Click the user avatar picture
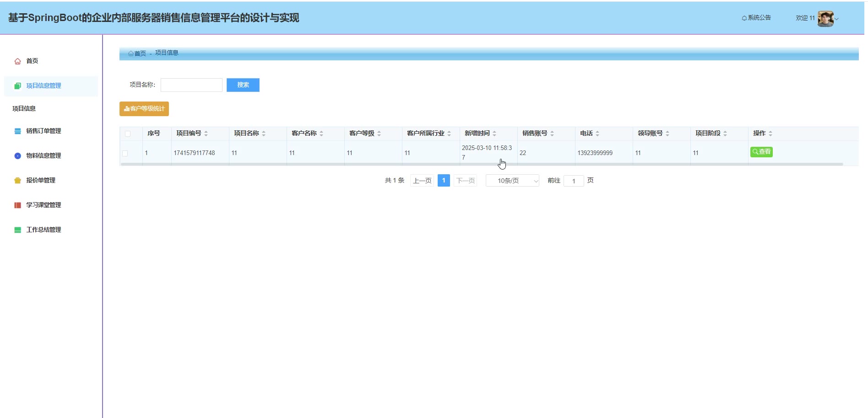Screen dimensions: 868x418 (x=825, y=19)
